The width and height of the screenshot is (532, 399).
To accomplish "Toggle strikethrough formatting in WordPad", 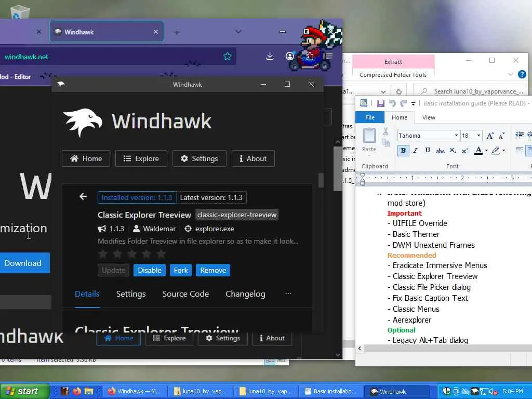I will [x=441, y=151].
